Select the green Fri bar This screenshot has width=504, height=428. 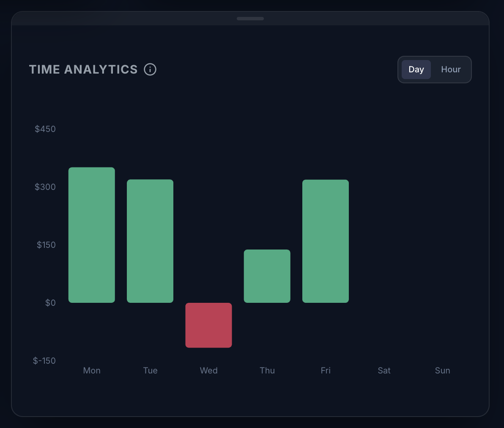coord(326,241)
